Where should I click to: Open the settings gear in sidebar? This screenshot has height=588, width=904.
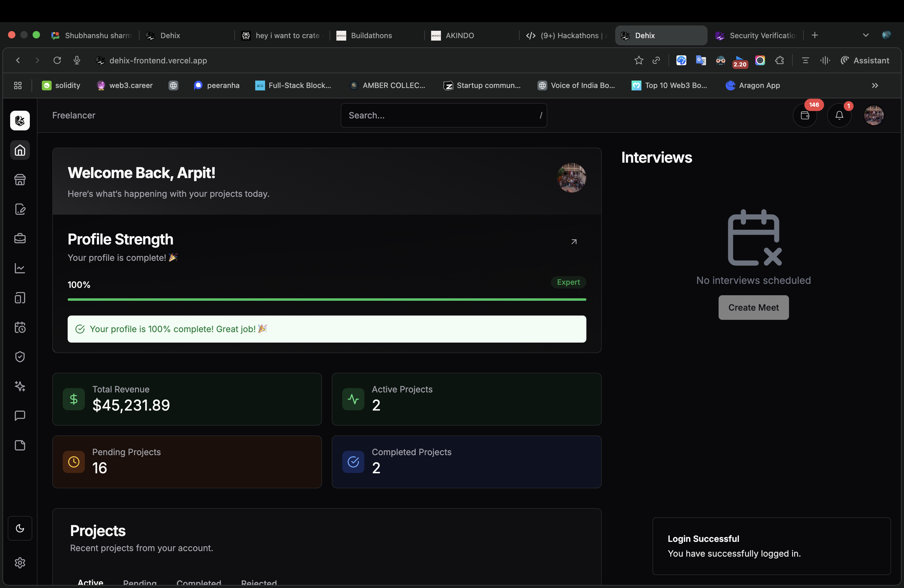[20, 562]
